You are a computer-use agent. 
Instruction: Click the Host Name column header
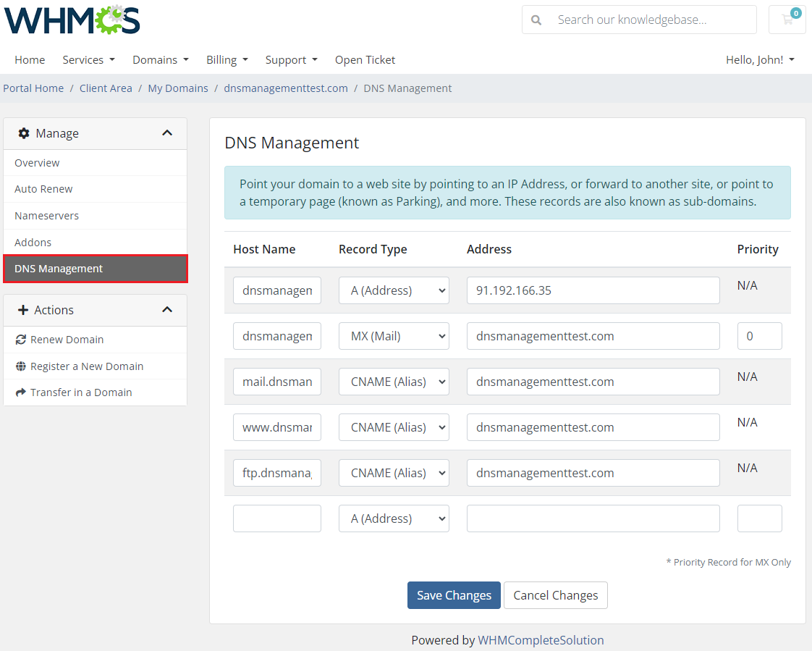tap(264, 249)
